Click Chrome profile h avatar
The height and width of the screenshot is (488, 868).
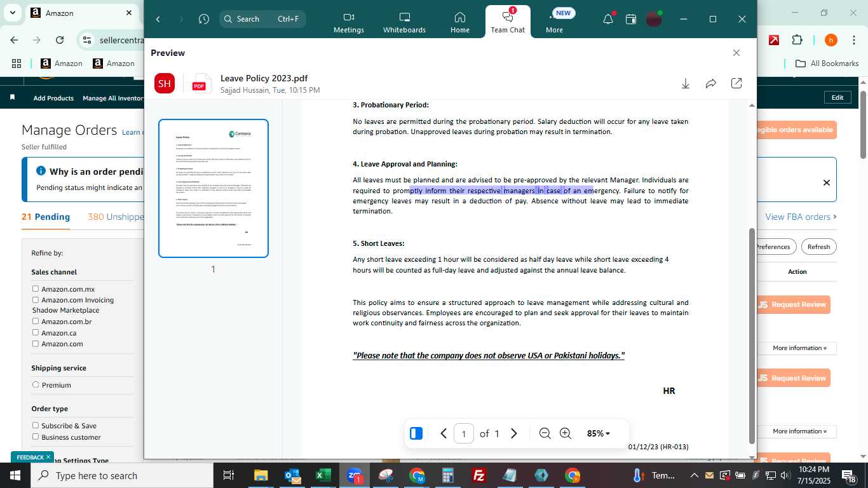831,40
